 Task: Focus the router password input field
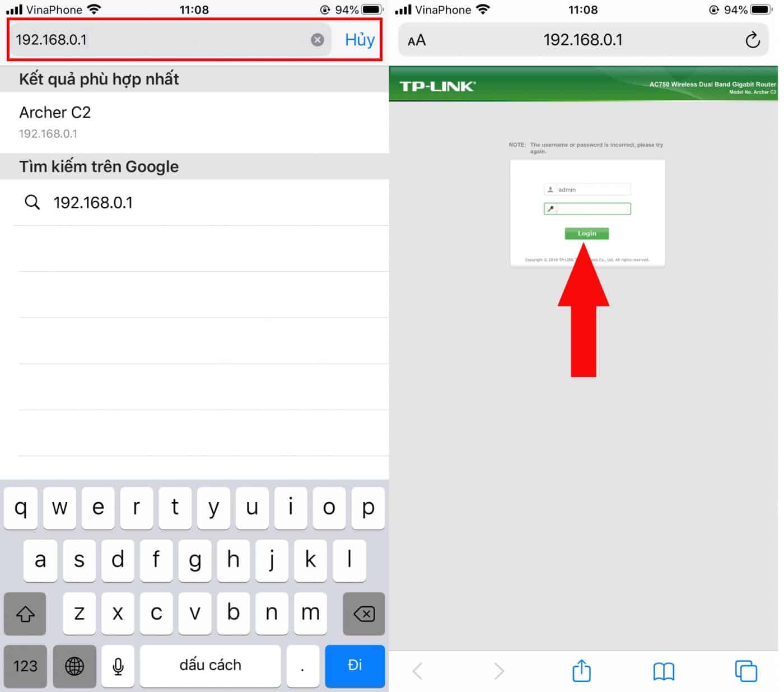click(x=592, y=209)
